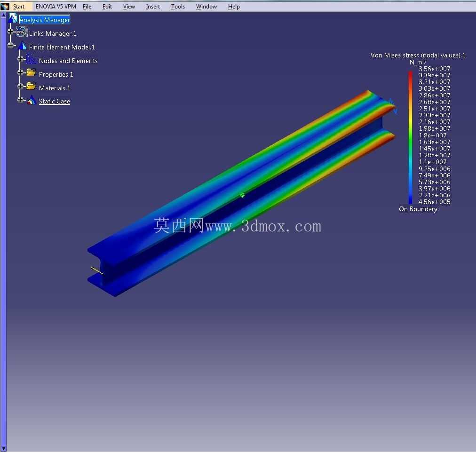Click the Finite Element Model.1 icon

point(23,46)
